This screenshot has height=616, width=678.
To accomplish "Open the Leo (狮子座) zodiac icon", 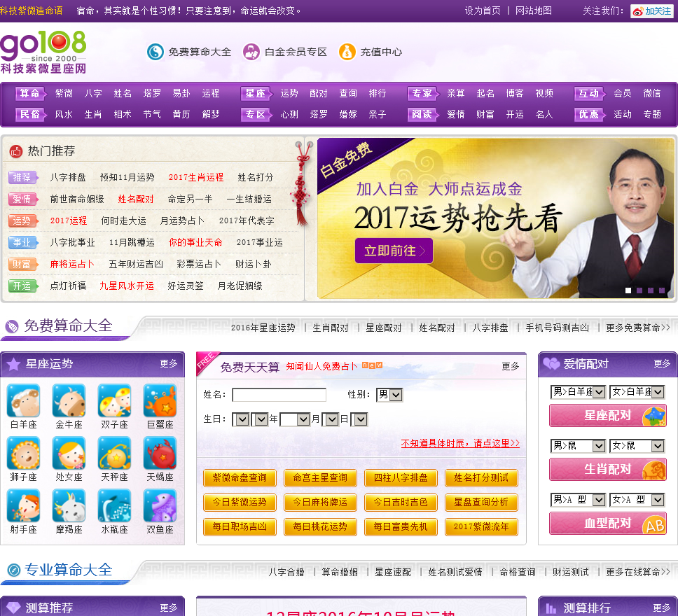I will point(23,453).
